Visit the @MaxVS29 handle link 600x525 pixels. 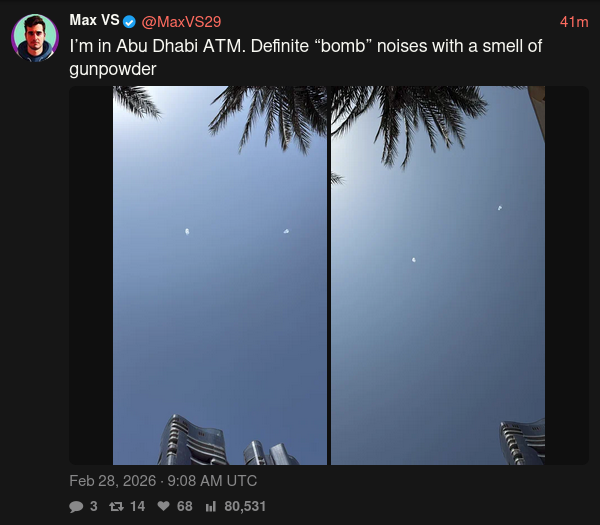pyautogui.click(x=181, y=22)
